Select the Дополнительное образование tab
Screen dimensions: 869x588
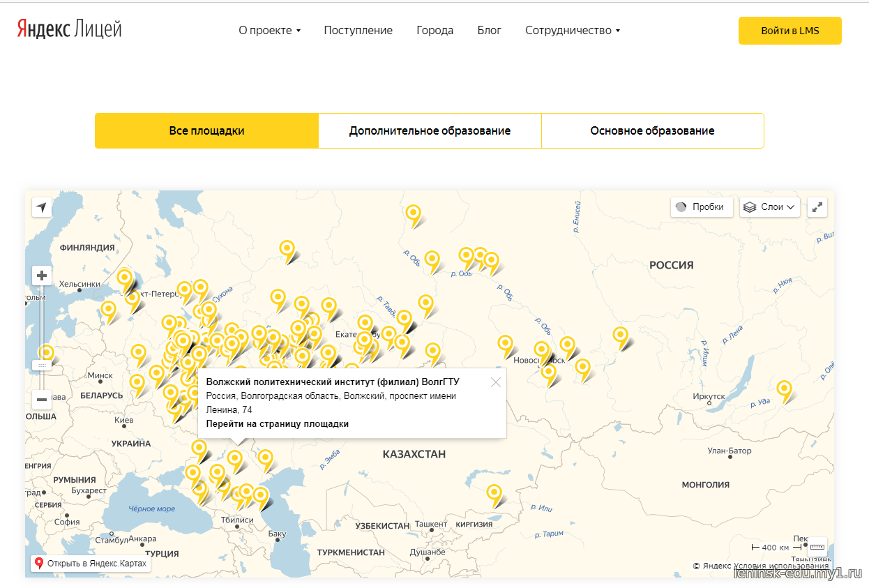pyautogui.click(x=430, y=131)
